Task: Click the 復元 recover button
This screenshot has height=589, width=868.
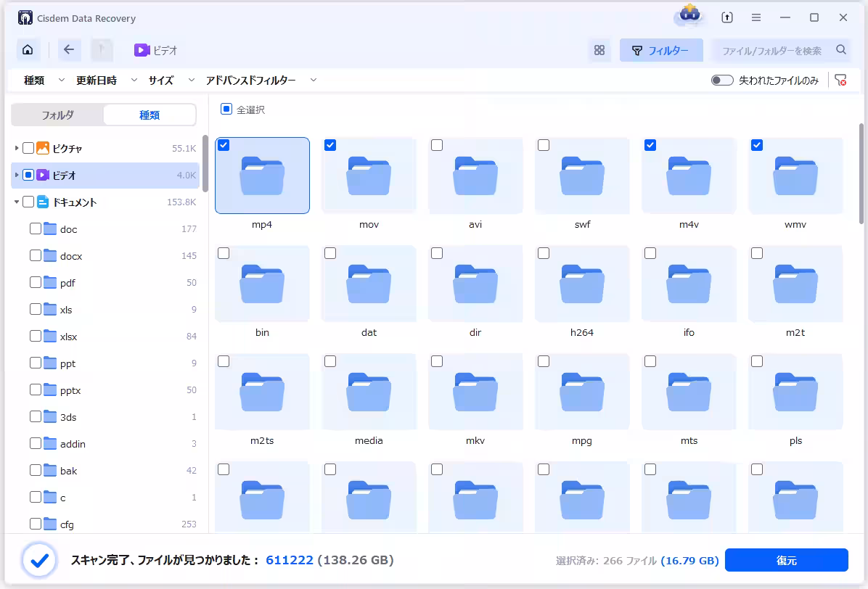Action: pyautogui.click(x=786, y=560)
